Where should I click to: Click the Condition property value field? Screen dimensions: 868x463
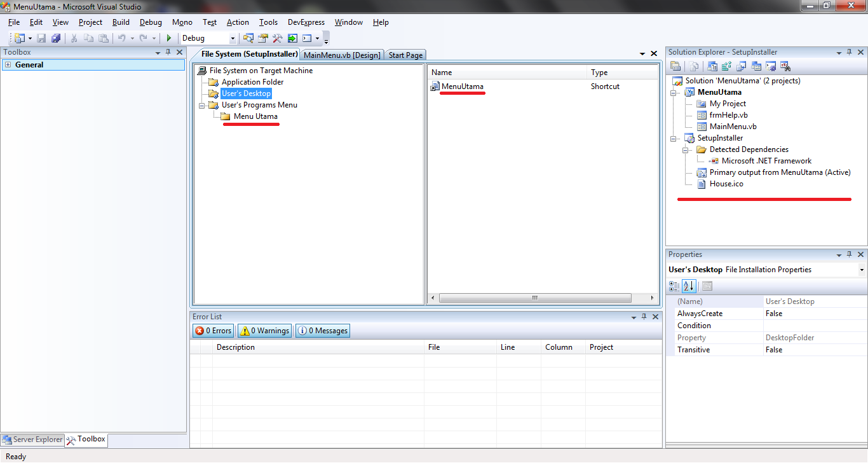click(x=815, y=326)
